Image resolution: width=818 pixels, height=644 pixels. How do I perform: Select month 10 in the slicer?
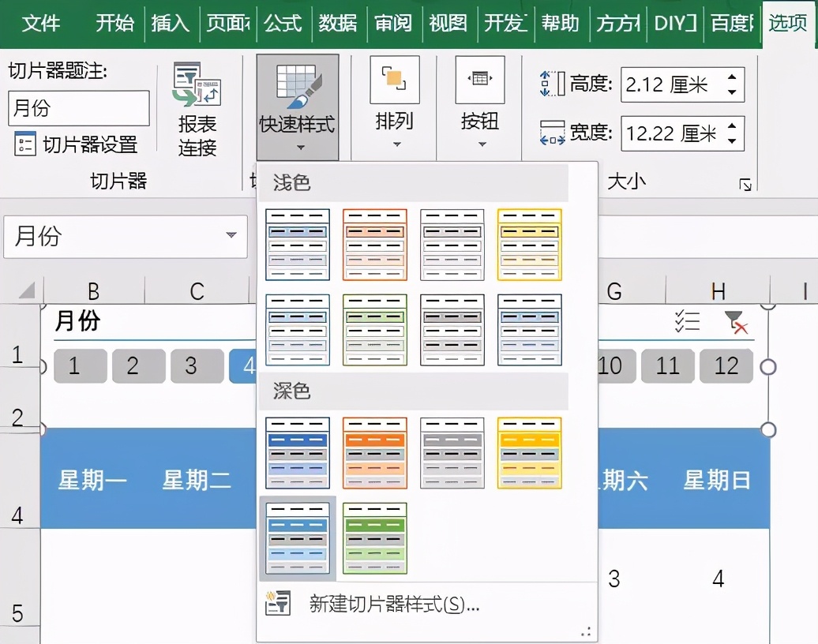[614, 365]
